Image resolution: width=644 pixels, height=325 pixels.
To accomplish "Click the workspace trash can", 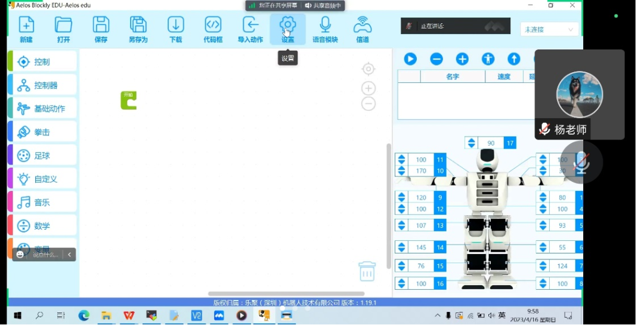I will (367, 271).
